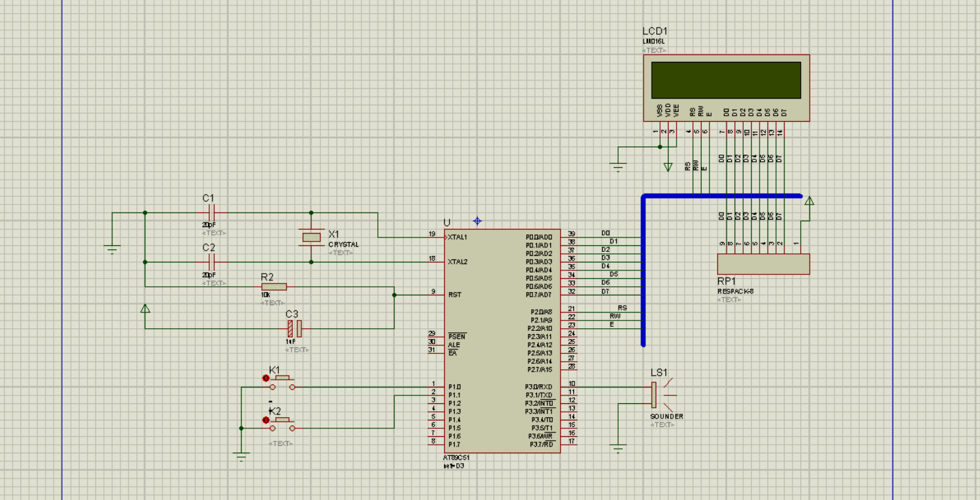Click the power terminal beside RP1 bus
Viewport: 980px width, 500px height.
810,201
